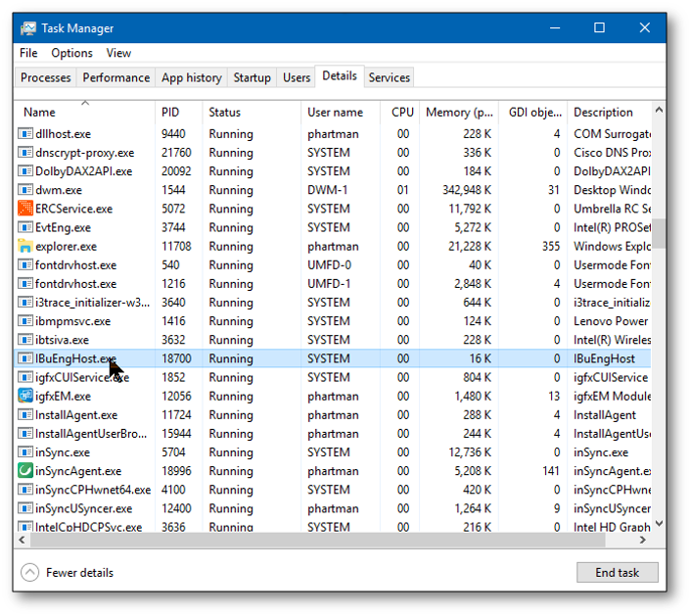
Task: Collapse view with Fewer details chevron
Action: click(x=29, y=573)
